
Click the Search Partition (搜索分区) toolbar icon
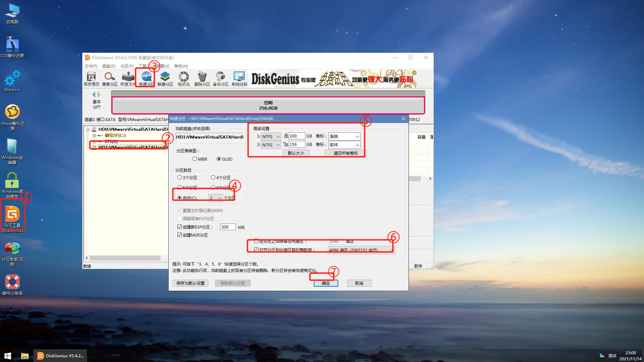coord(110,79)
